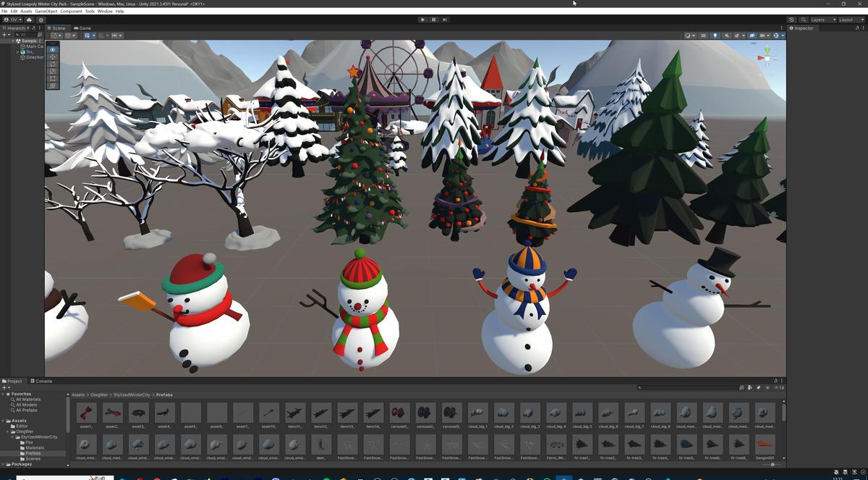Lock the Inspector panel
This screenshot has height=480, width=868.
point(856,28)
